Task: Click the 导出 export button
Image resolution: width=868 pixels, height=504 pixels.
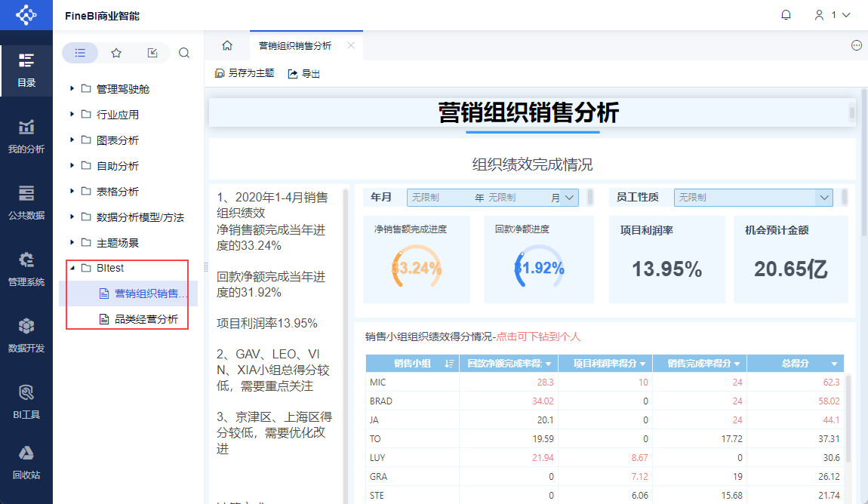Action: [304, 73]
